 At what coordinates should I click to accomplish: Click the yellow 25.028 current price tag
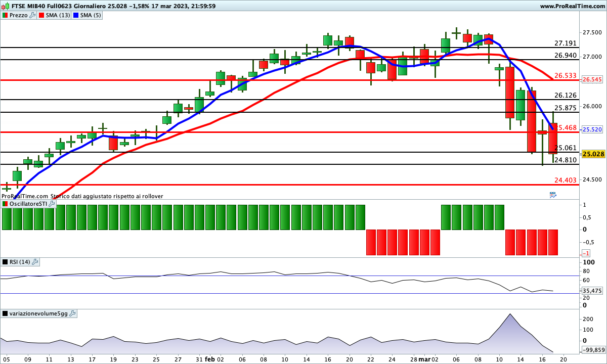pos(593,154)
